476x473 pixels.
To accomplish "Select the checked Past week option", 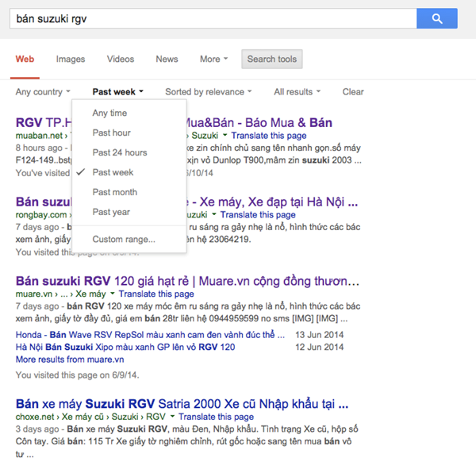I will [x=113, y=172].
